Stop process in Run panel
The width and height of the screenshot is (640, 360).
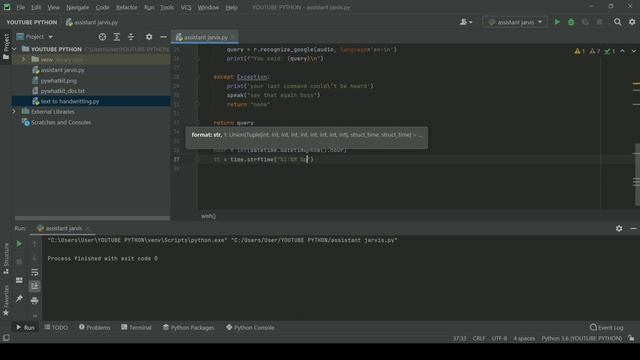pos(19,262)
